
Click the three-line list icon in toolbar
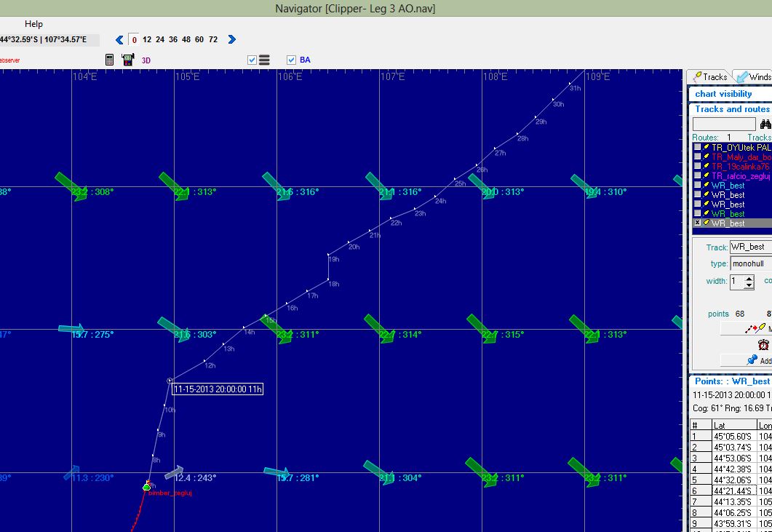point(264,60)
